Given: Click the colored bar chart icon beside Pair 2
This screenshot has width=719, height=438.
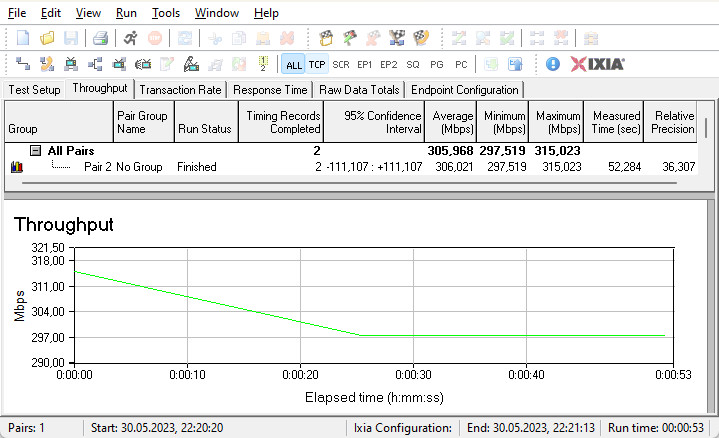Looking at the screenshot, I should click(17, 167).
